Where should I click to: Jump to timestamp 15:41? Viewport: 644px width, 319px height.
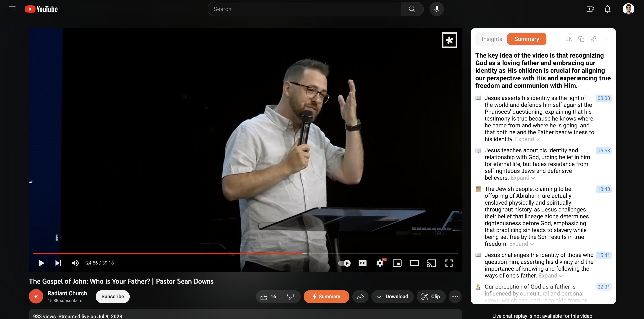(603, 255)
